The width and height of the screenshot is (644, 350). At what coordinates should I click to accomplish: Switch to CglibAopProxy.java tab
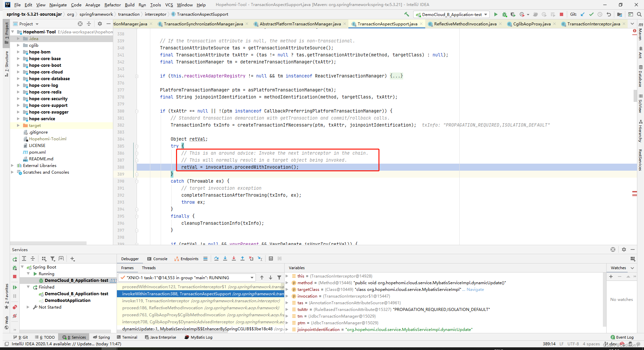[531, 24]
